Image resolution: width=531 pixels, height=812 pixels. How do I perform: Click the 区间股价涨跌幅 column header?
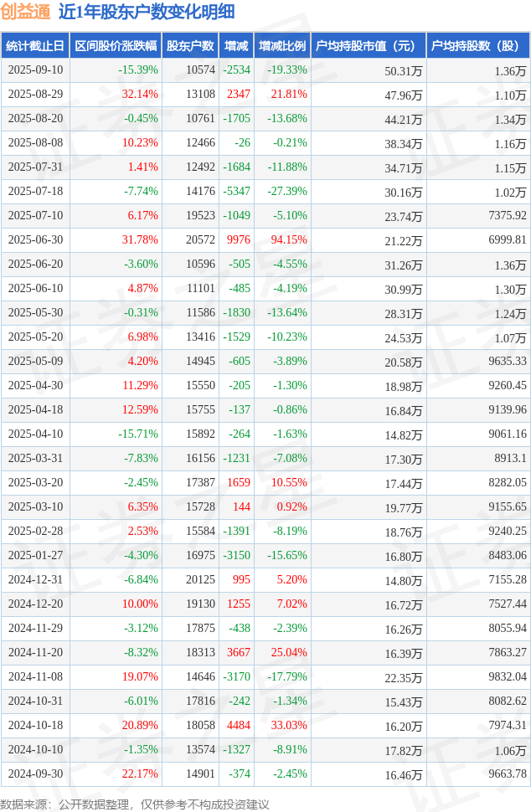click(116, 45)
